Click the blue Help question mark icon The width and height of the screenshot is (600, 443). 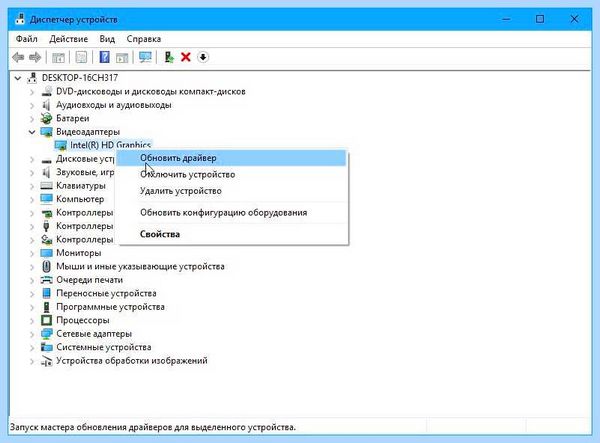[x=104, y=57]
